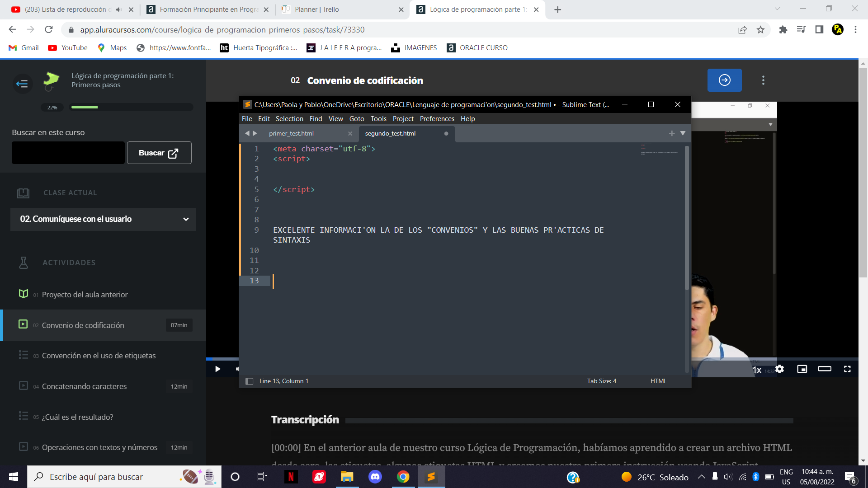868x488 pixels.
Task: Click the Buscar button in course sidebar
Action: pos(158,153)
